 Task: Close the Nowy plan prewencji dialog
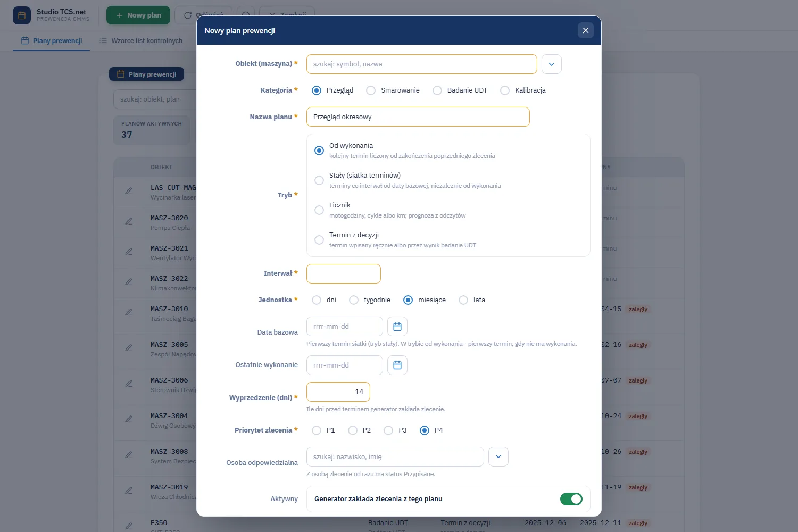tap(586, 30)
